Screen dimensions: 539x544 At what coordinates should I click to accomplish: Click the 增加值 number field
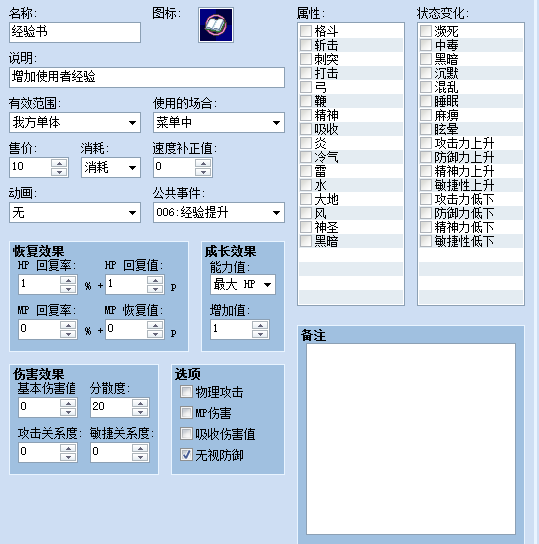[x=231, y=330]
